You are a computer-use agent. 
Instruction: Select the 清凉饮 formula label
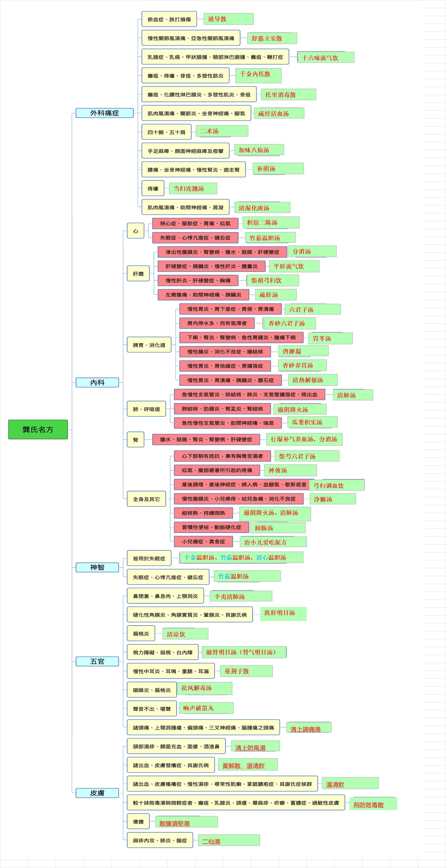click(x=186, y=633)
